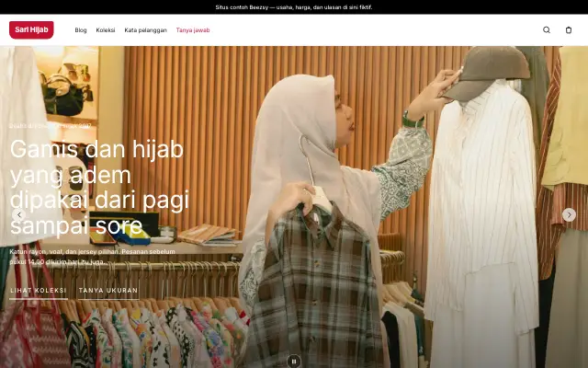This screenshot has height=368, width=588.
Task: Open the Blog menu item
Action: (81, 30)
